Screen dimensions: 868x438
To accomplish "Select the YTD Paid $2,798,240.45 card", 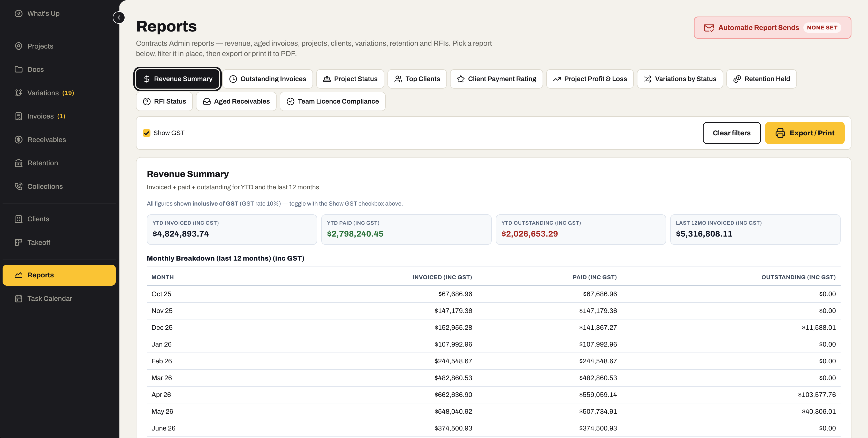I will [406, 230].
